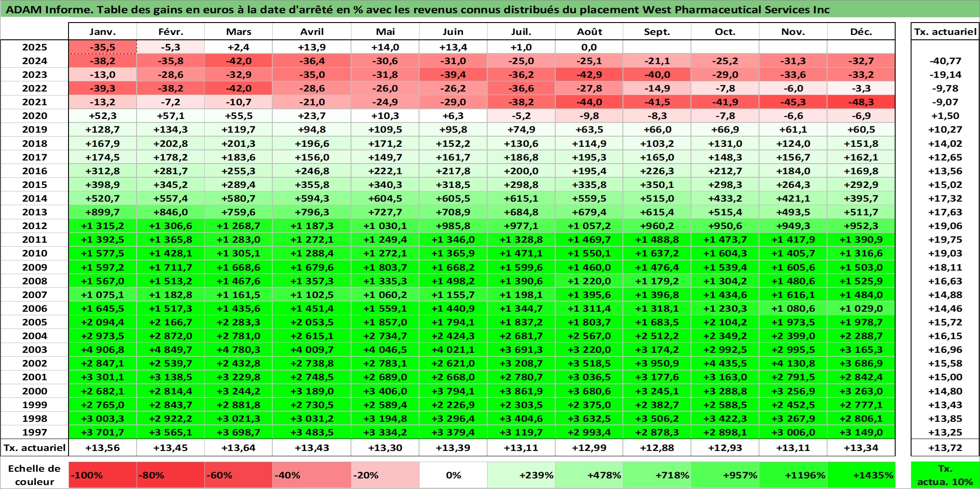
Task: Select the 1997 row label
Action: (x=34, y=432)
